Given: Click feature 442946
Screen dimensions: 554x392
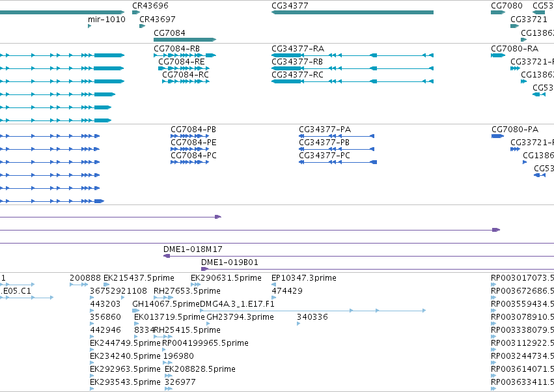Looking at the screenshot, I should 105,330.
